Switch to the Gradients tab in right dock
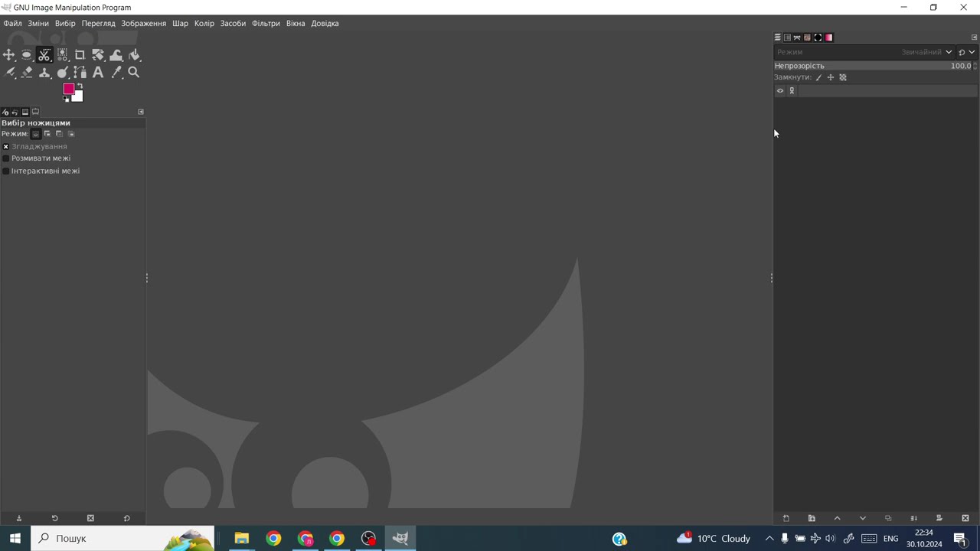The image size is (980, 551). coord(828,37)
